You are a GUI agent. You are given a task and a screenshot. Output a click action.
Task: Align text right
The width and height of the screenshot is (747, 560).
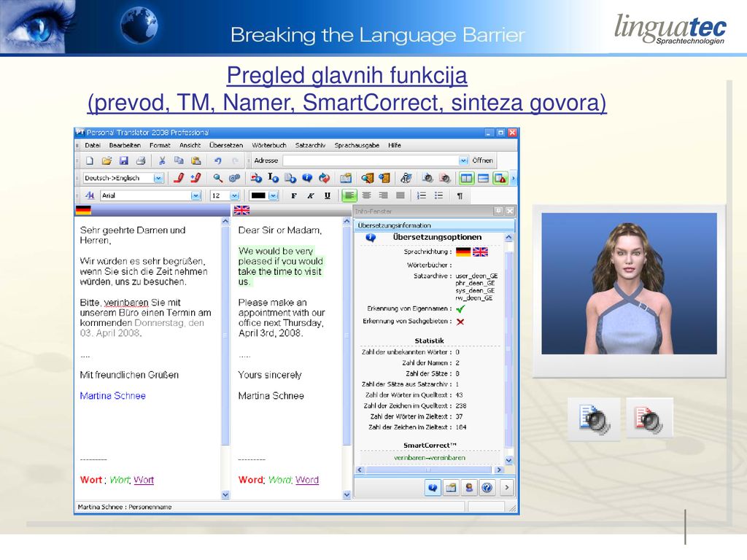[384, 195]
